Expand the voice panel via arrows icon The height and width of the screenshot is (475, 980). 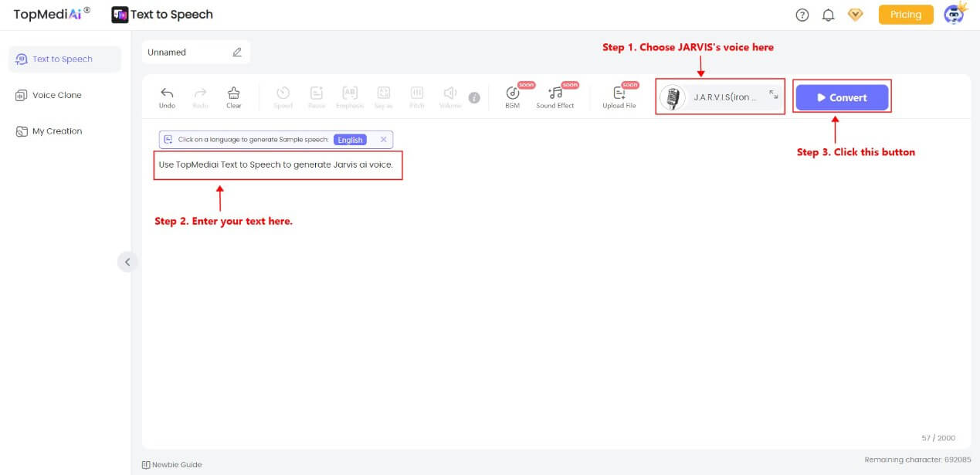774,95
